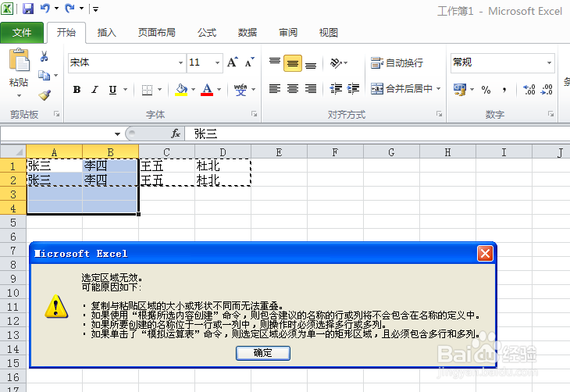Toggle 自动换行 wrap text

tap(397, 63)
